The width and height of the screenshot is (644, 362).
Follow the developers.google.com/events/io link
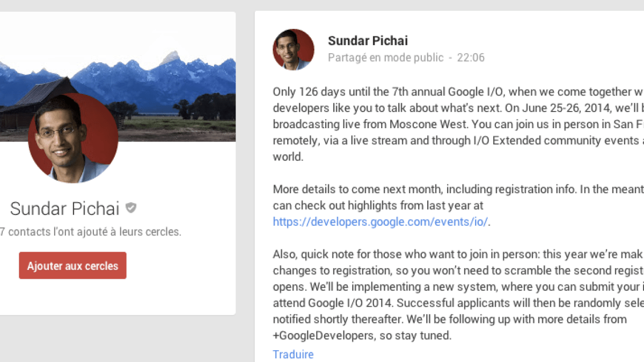click(x=380, y=221)
